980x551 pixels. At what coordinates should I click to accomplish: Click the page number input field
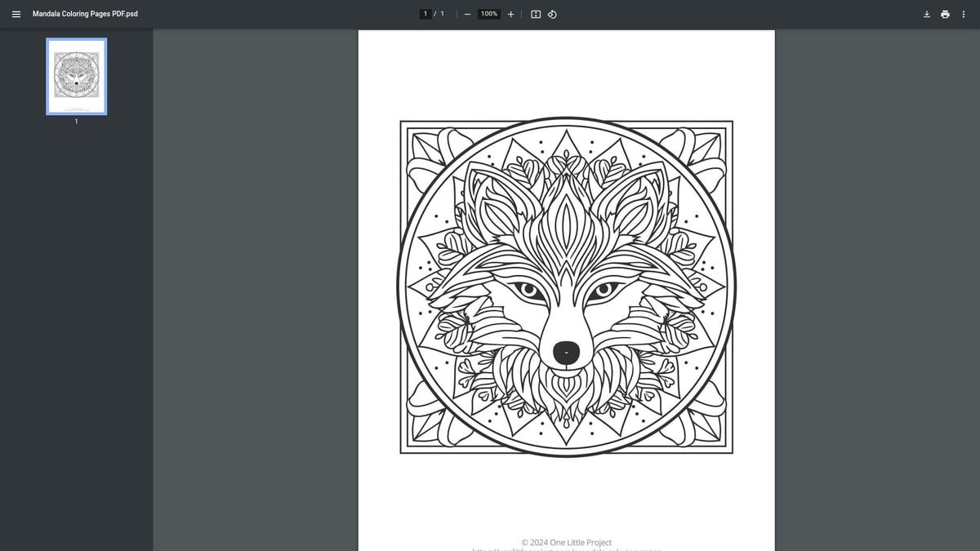(425, 13)
